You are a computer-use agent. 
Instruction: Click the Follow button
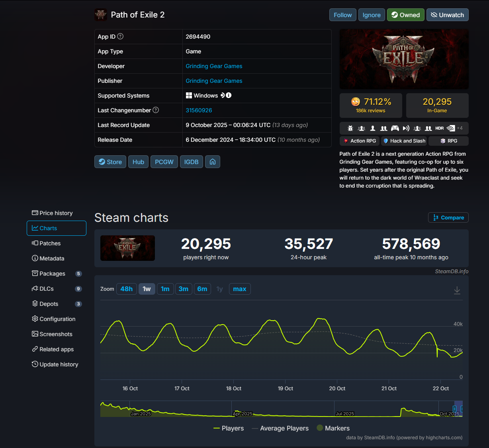pyautogui.click(x=343, y=15)
